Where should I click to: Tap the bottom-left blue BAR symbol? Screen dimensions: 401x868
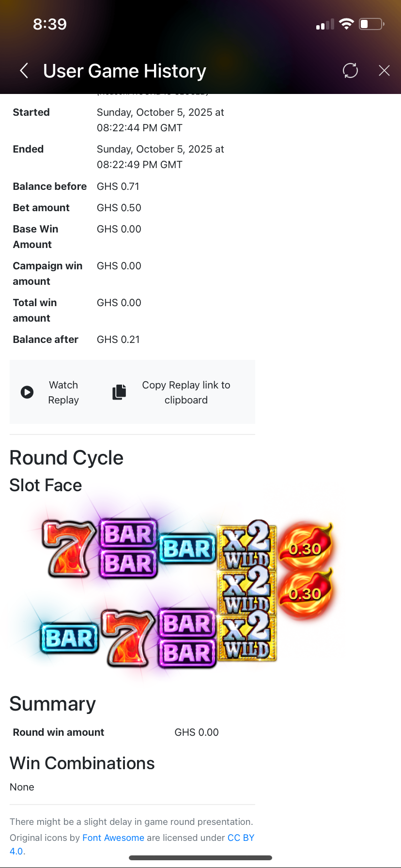(69, 638)
